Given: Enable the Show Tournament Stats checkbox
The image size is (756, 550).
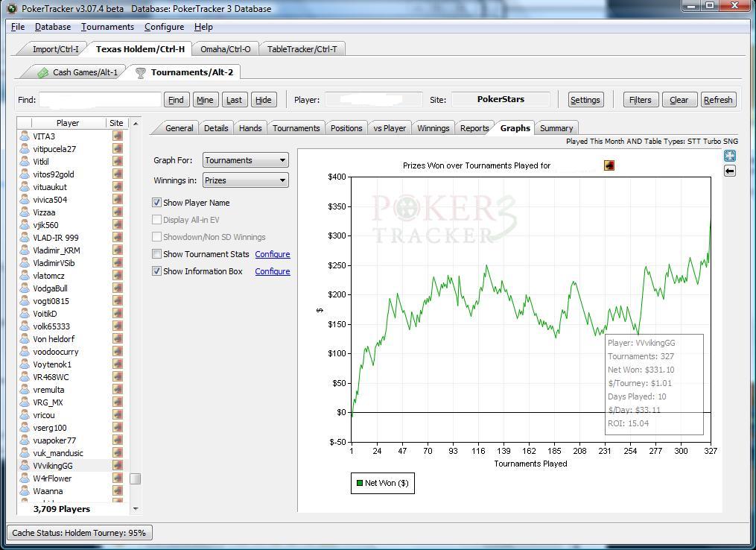Looking at the screenshot, I should tap(156, 254).
